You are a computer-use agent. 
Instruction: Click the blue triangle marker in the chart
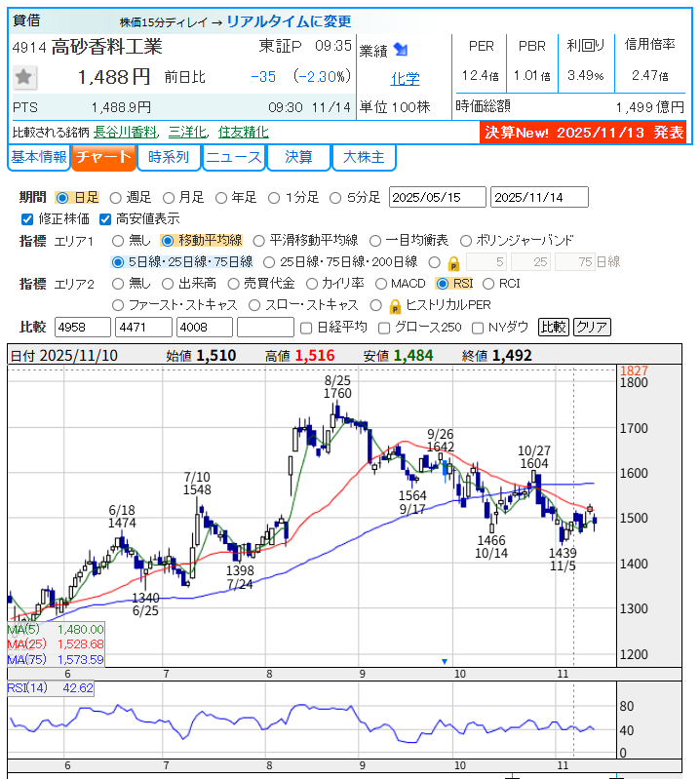(445, 660)
